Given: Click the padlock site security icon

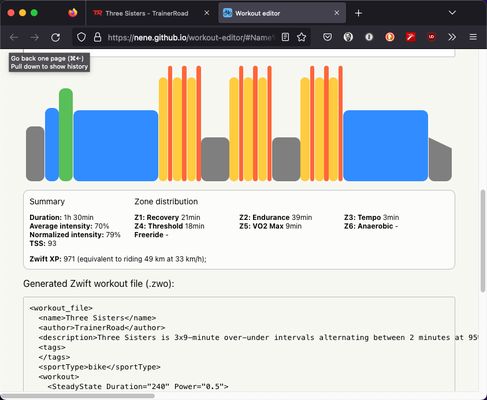Looking at the screenshot, I should pyautogui.click(x=97, y=37).
